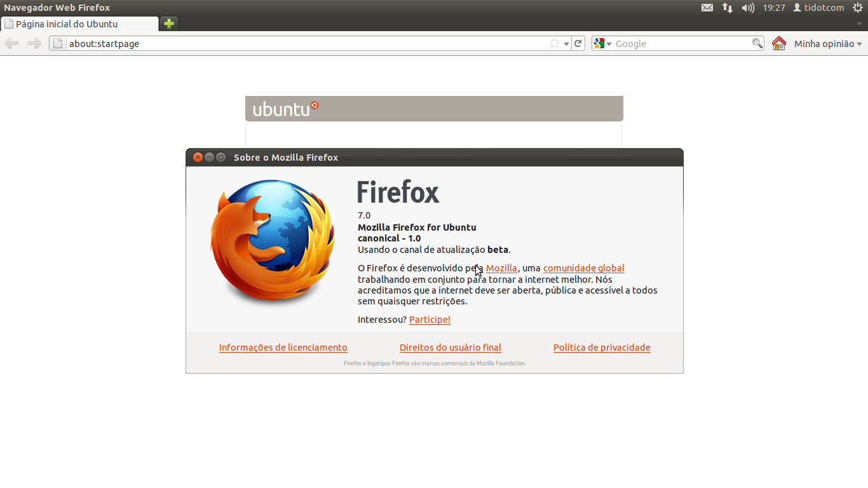This screenshot has height=488, width=868.
Task: Click the magnifier search icon
Action: tap(757, 43)
